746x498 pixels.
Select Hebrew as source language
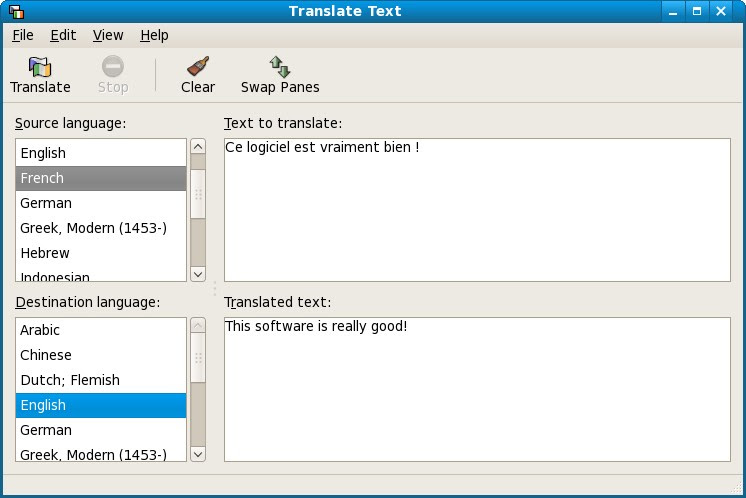pyautogui.click(x=101, y=253)
